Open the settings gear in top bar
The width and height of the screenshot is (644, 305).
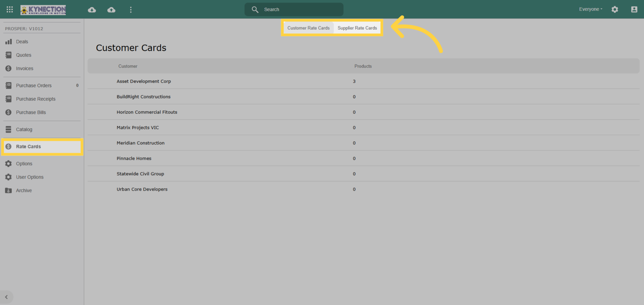[x=615, y=9]
